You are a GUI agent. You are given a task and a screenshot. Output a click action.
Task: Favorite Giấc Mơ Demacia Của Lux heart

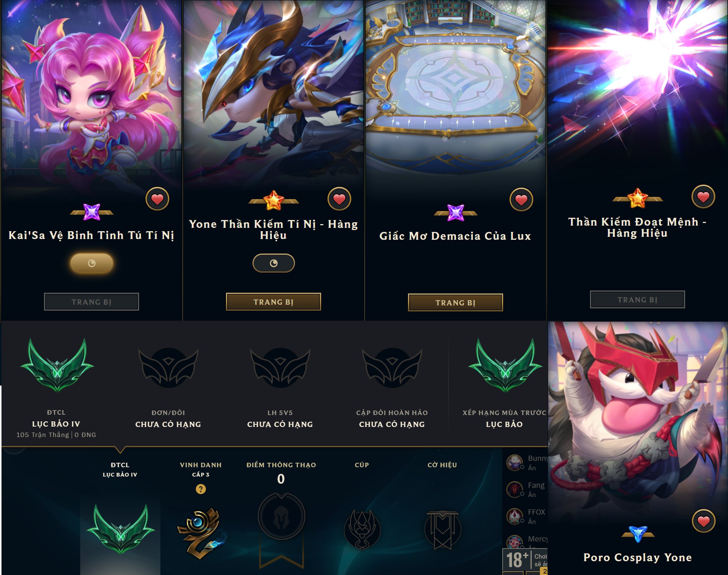point(521,199)
